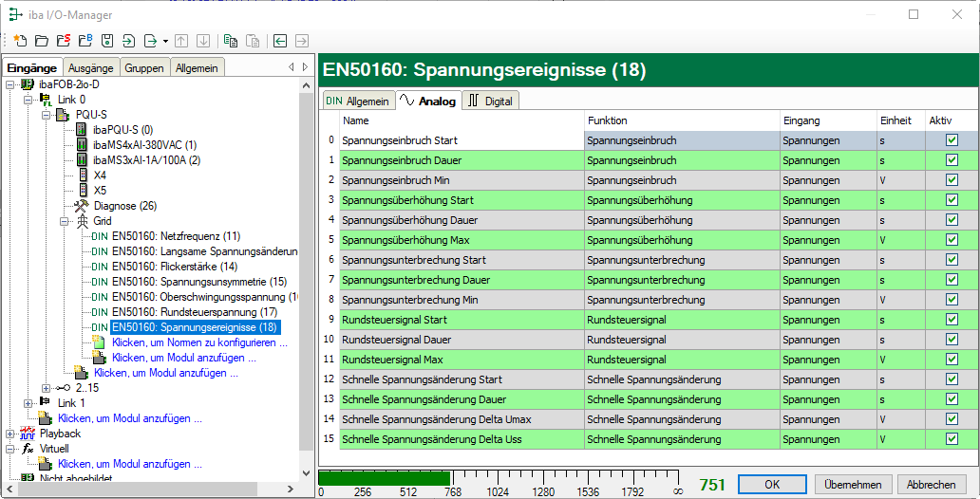Click the green back arrow toolbar icon
The height and width of the screenshot is (499, 980).
pyautogui.click(x=280, y=41)
